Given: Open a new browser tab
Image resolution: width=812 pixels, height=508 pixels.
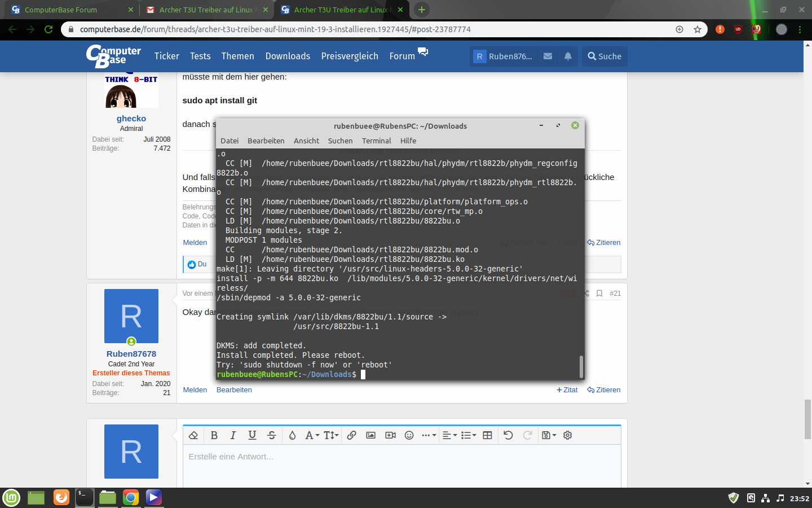Looking at the screenshot, I should [x=421, y=10].
